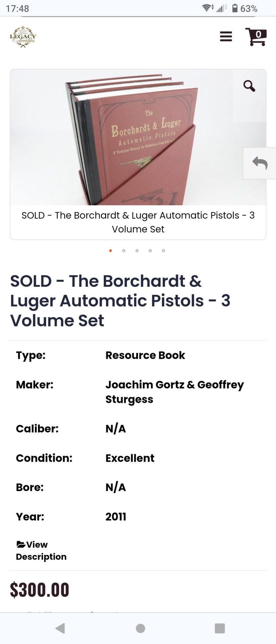Open the hamburger navigation menu
The width and height of the screenshot is (276, 644).
tap(226, 36)
